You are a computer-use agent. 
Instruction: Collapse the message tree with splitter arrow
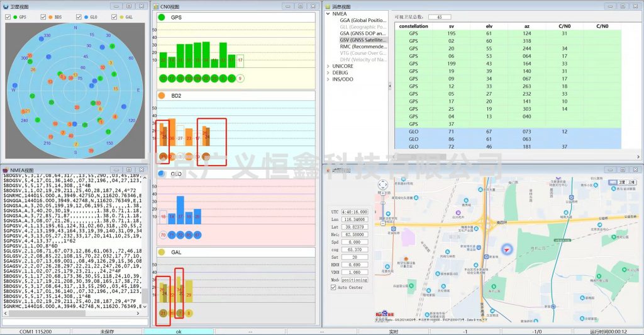[x=389, y=85]
